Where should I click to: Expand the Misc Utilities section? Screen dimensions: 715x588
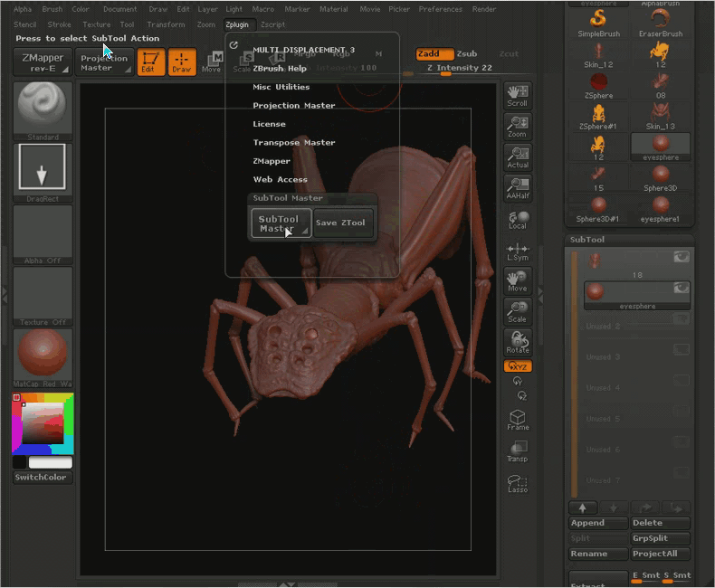click(281, 87)
